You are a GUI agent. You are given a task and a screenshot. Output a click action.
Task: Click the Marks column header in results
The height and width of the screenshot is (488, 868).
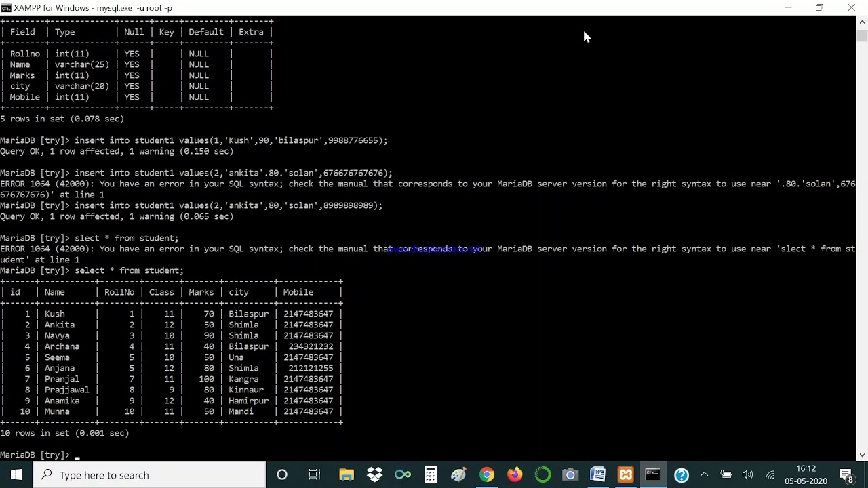point(201,292)
